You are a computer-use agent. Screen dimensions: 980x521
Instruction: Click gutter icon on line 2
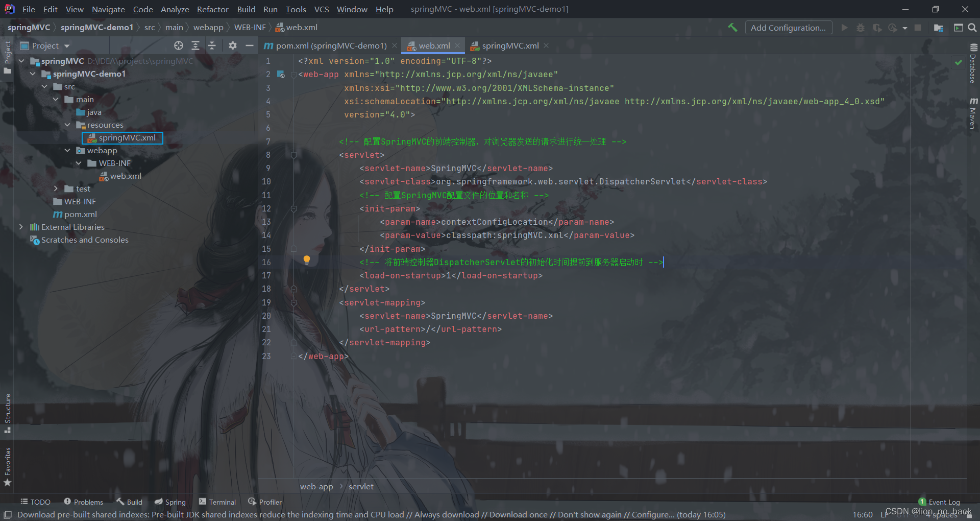(281, 75)
